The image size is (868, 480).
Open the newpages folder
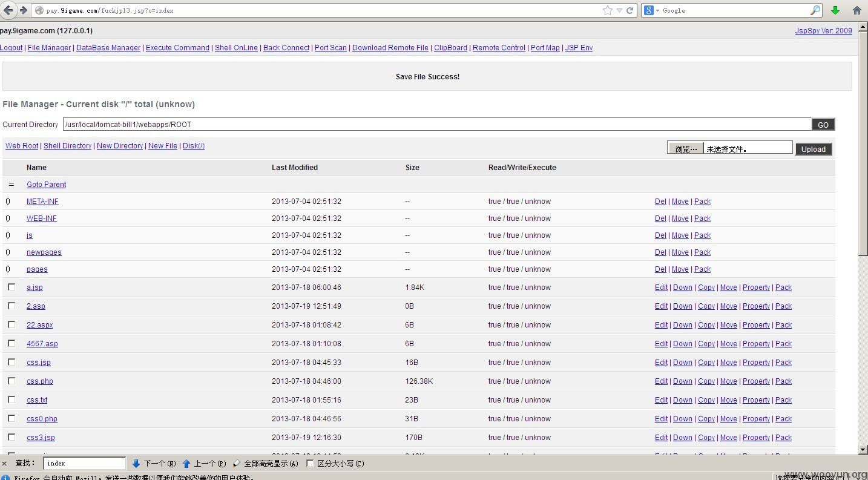point(44,252)
